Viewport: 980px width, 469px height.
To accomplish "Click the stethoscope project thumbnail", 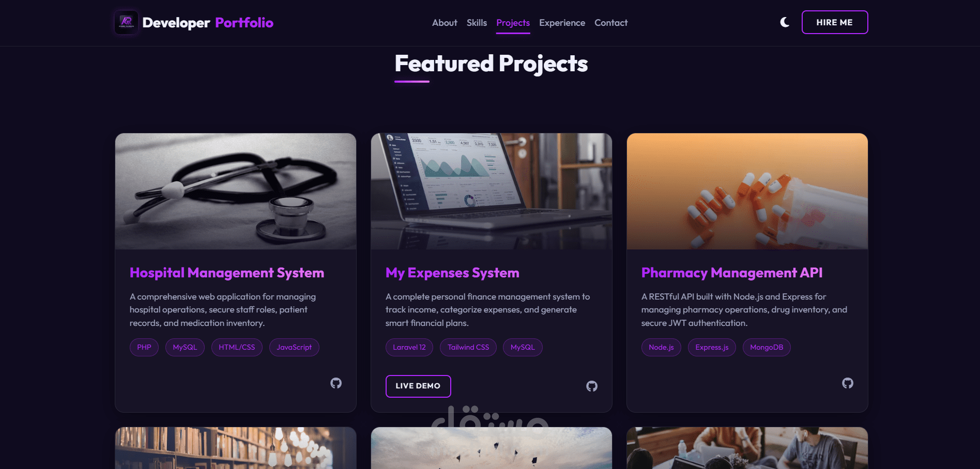I will [x=236, y=191].
